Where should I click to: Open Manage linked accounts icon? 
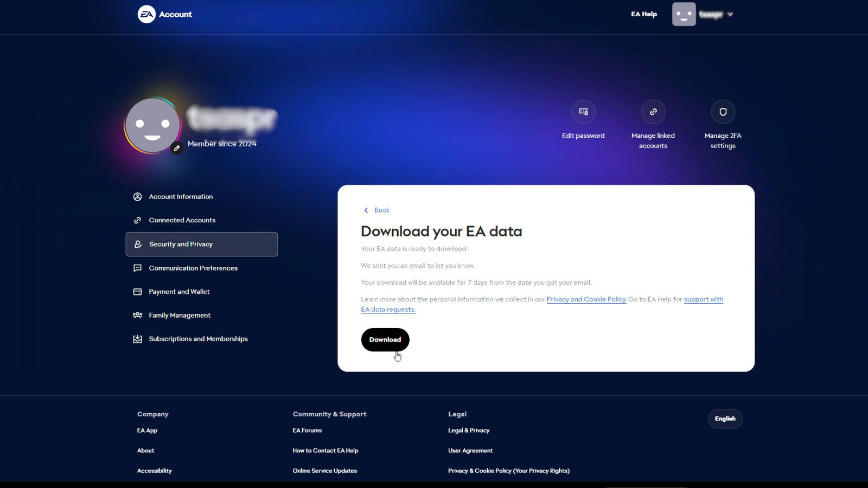point(653,112)
